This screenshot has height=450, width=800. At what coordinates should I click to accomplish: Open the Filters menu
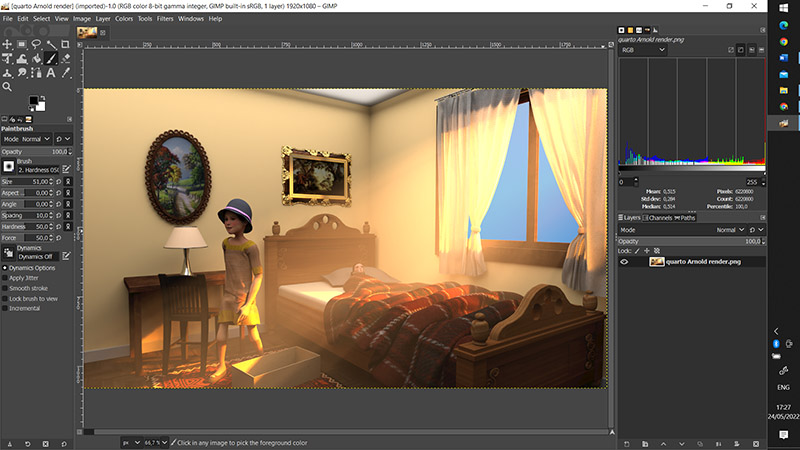click(x=162, y=18)
